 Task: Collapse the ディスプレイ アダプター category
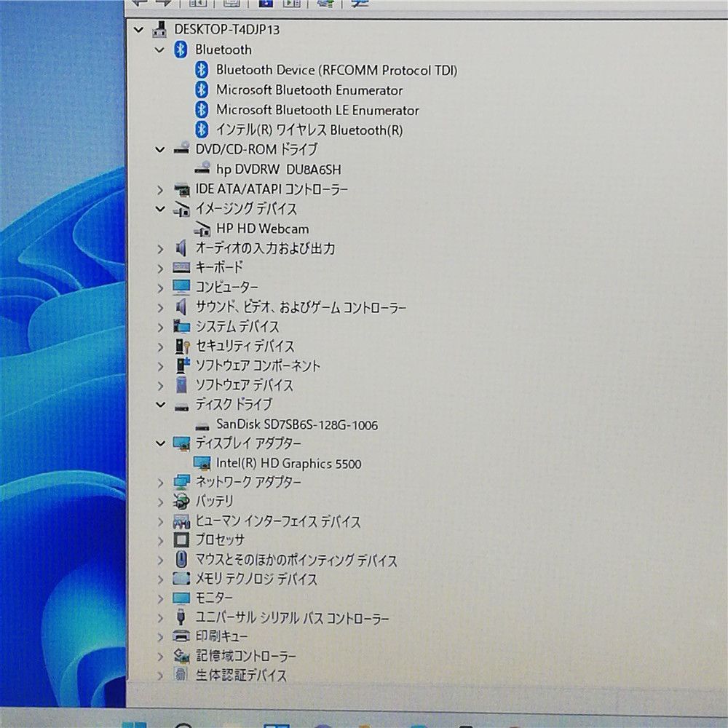coord(160,443)
